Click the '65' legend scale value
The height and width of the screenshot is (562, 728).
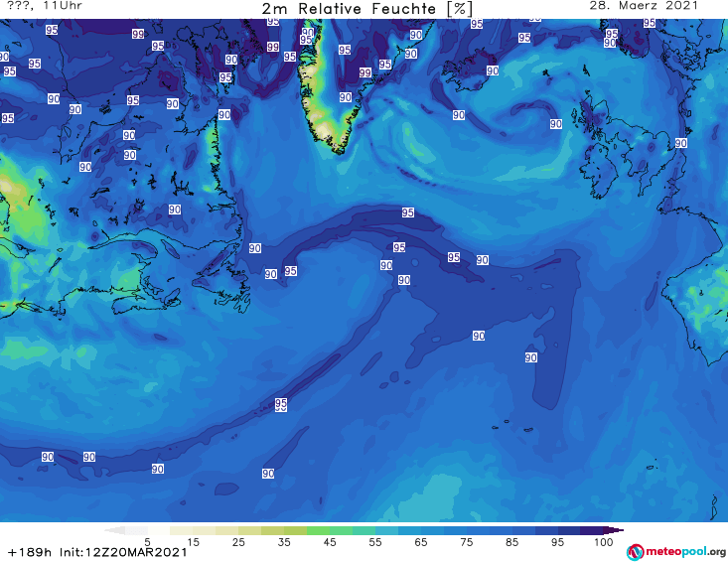pyautogui.click(x=421, y=541)
